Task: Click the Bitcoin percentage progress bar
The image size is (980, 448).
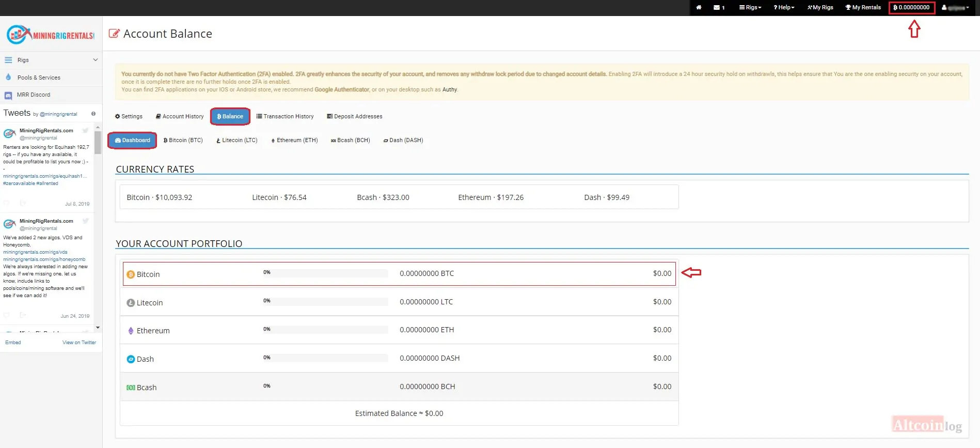Action: tap(325, 272)
